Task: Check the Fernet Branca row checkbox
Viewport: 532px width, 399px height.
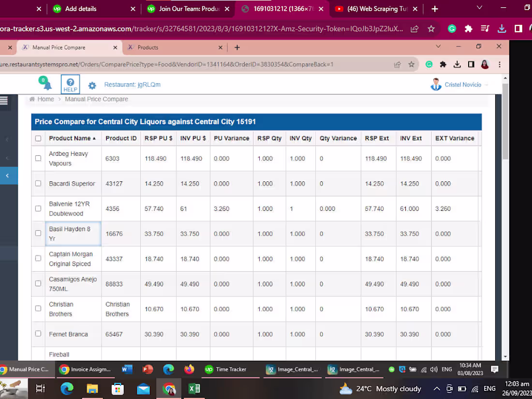Action: pos(38,334)
